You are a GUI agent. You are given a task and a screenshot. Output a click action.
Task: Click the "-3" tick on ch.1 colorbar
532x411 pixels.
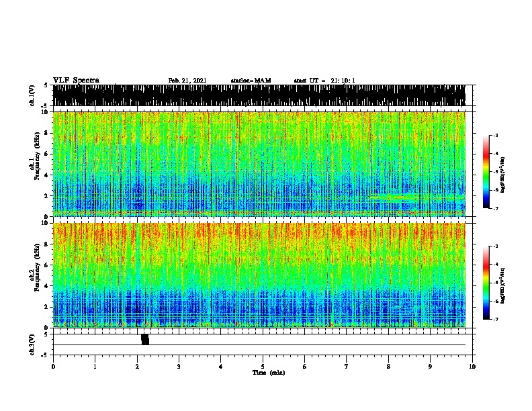pyautogui.click(x=496, y=136)
